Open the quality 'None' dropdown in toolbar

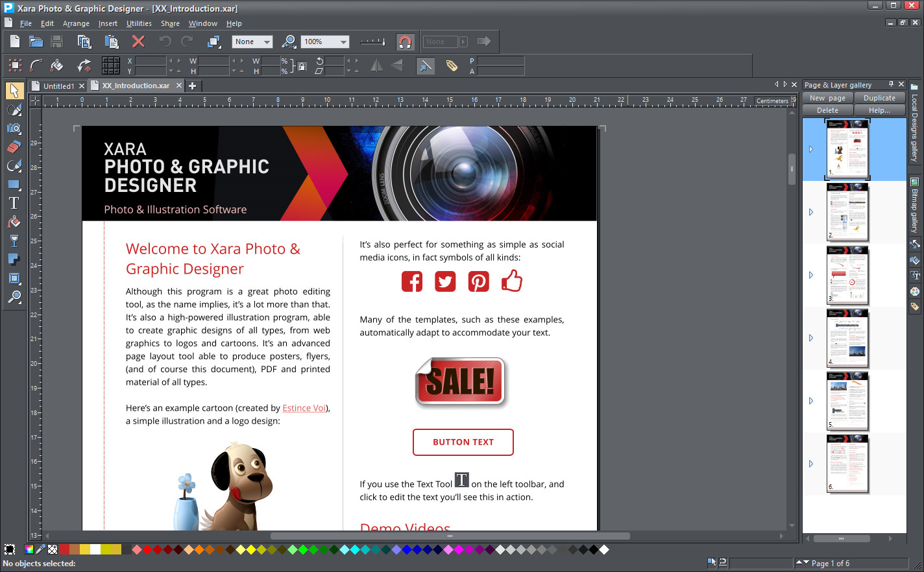pos(266,42)
